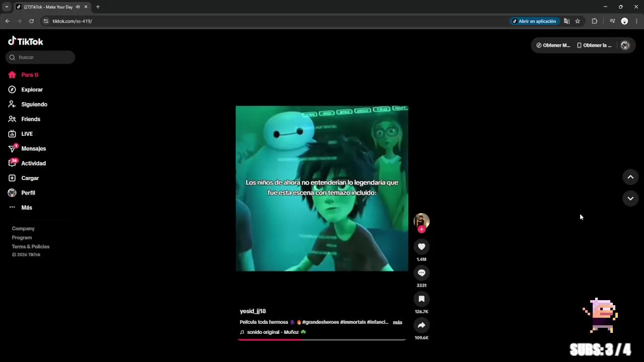Click the browser translate icon
This screenshot has width=644, height=362.
(567, 21)
